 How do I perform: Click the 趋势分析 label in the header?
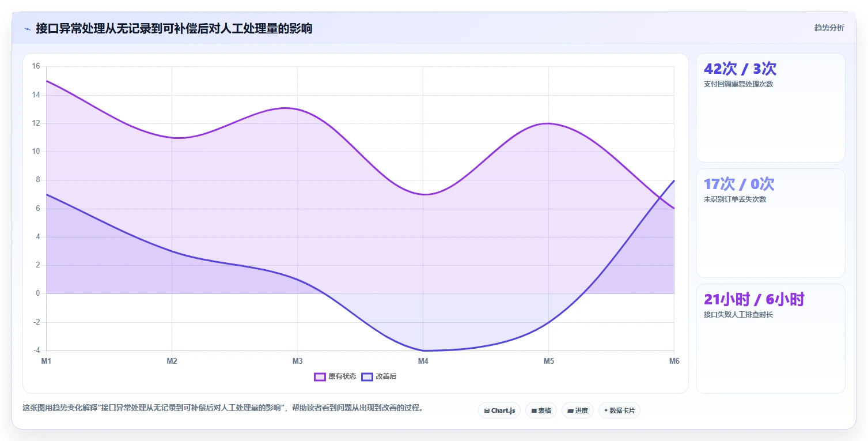coord(829,28)
